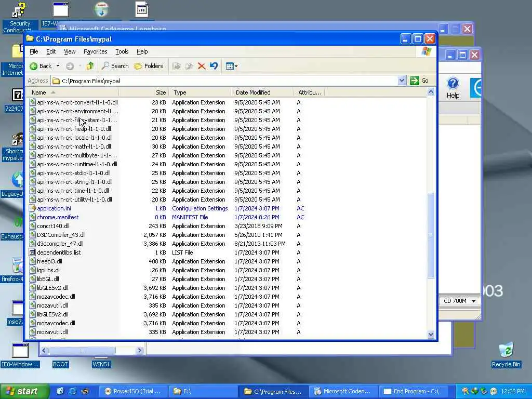Open the View menu

click(x=70, y=51)
